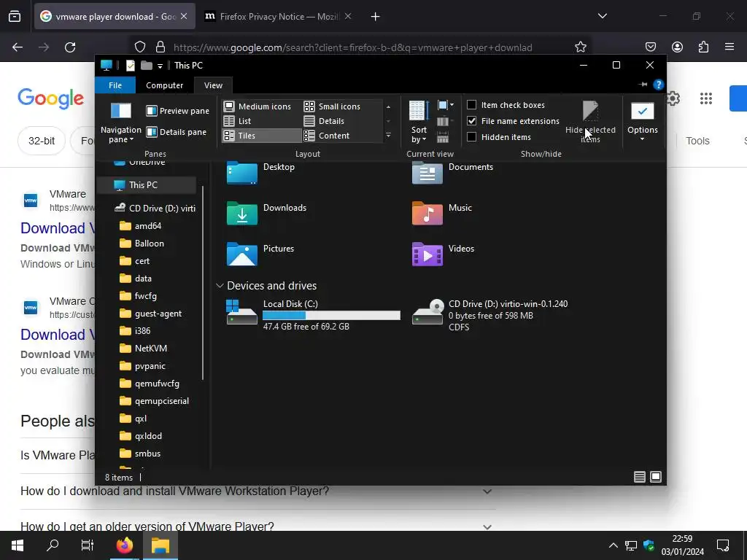Click Size all columns to fit icon
This screenshot has width=747, height=560.
pyautogui.click(x=443, y=138)
